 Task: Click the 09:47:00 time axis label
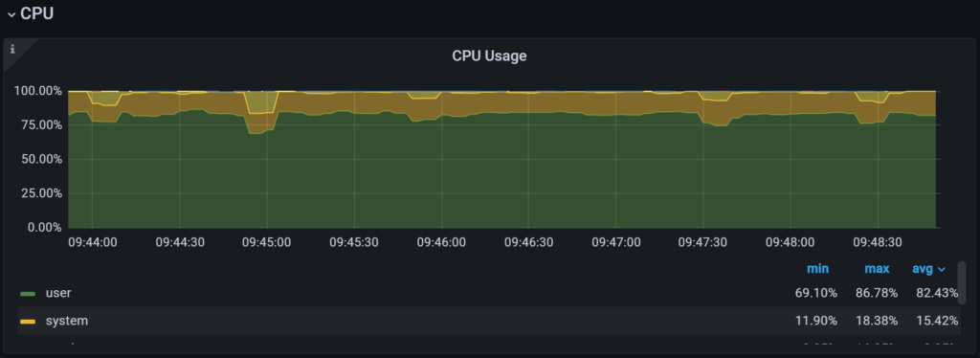[x=615, y=242]
